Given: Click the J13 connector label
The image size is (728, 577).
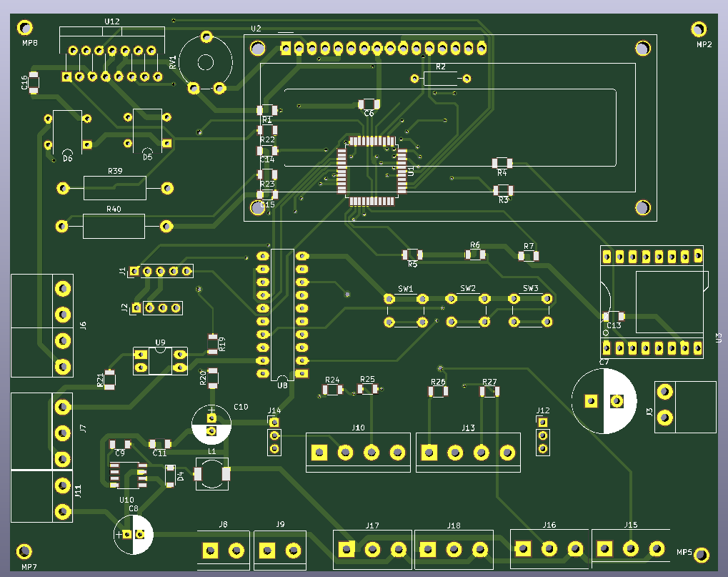Looking at the screenshot, I should [x=468, y=428].
